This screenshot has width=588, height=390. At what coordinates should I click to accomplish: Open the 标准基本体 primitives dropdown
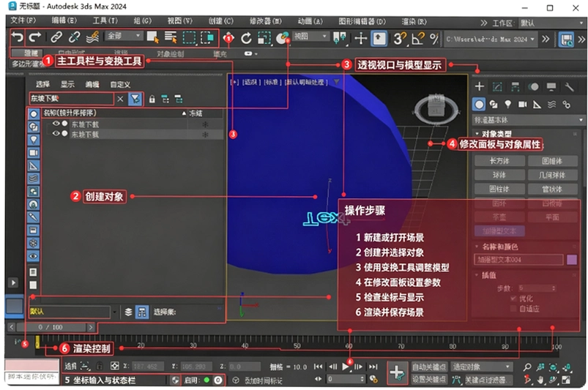coord(529,120)
